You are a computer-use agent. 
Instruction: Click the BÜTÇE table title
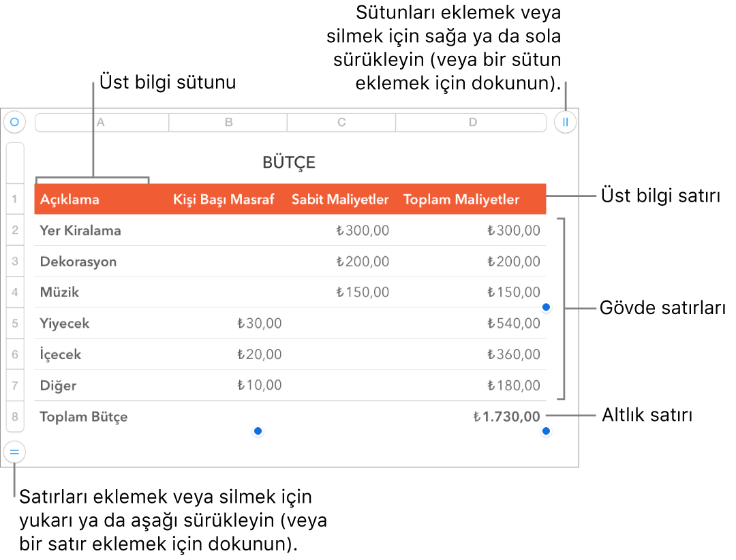pos(290,162)
